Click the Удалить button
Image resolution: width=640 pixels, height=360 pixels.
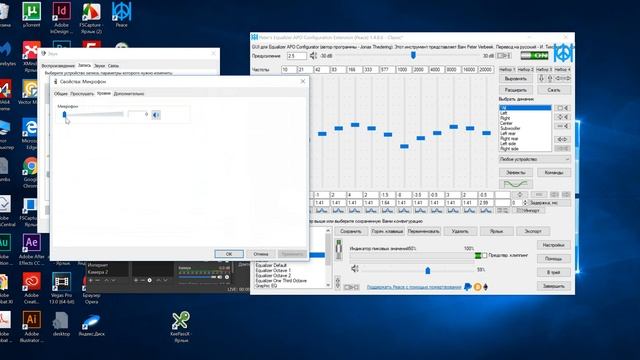460,231
